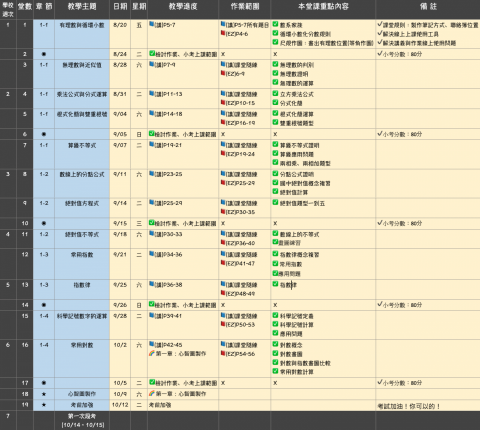Click black dot in the 9/15 row
Image resolution: width=480 pixels, height=430 pixels.
tap(44, 223)
